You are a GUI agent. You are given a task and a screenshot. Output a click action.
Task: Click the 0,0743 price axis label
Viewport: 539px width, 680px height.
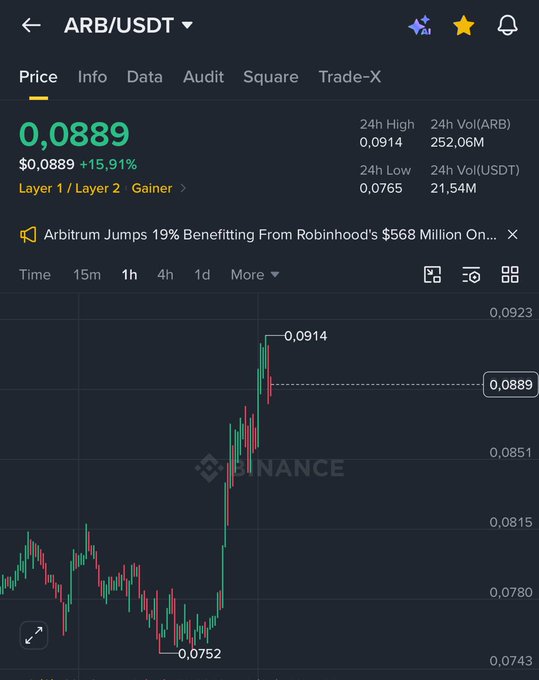pyautogui.click(x=511, y=661)
